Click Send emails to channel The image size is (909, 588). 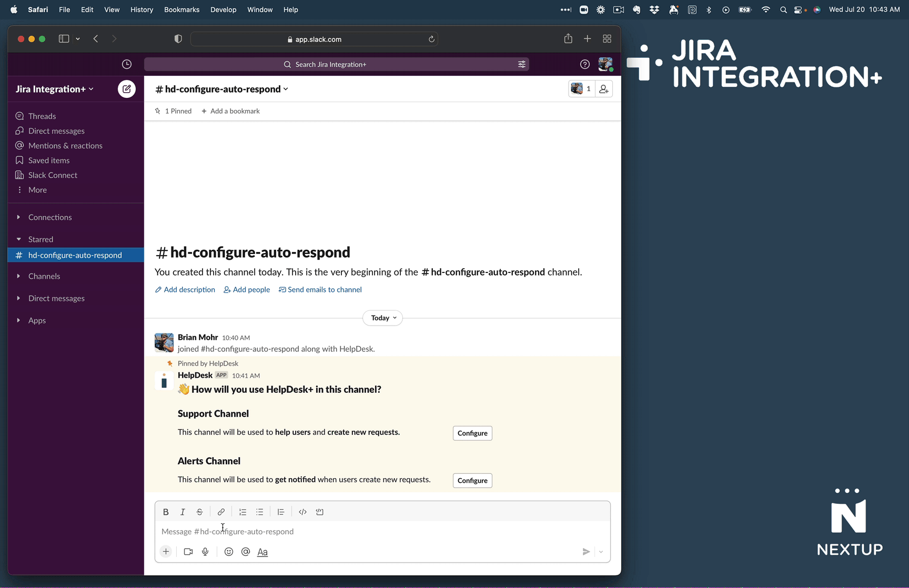tap(320, 290)
